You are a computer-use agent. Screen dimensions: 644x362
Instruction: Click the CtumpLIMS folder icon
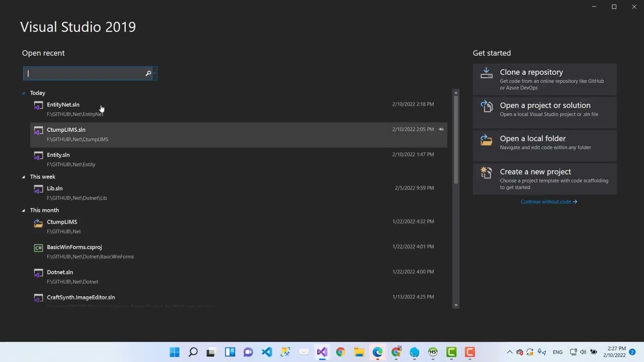pos(38,223)
